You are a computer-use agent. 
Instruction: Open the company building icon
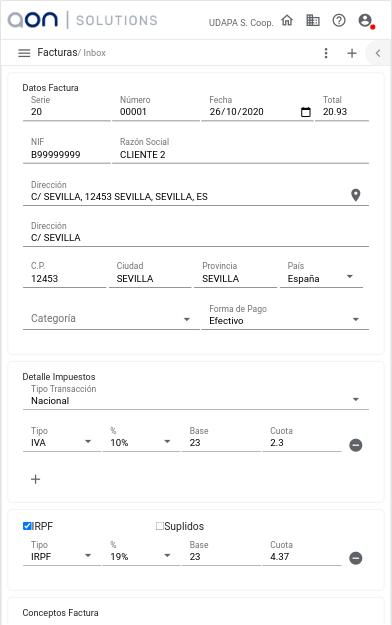coord(313,20)
